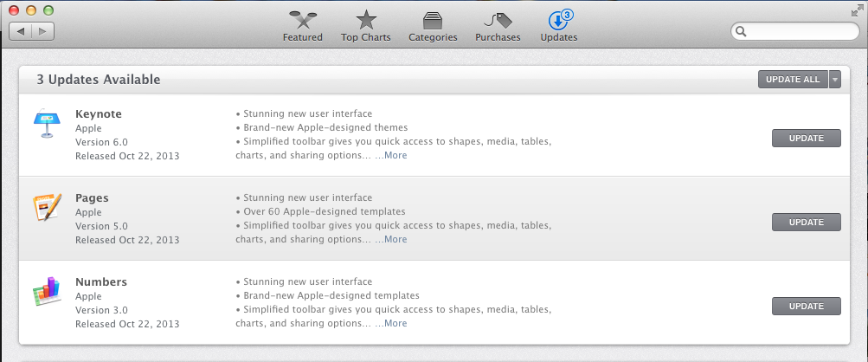Open the Featured section
The width and height of the screenshot is (868, 362).
[x=302, y=27]
